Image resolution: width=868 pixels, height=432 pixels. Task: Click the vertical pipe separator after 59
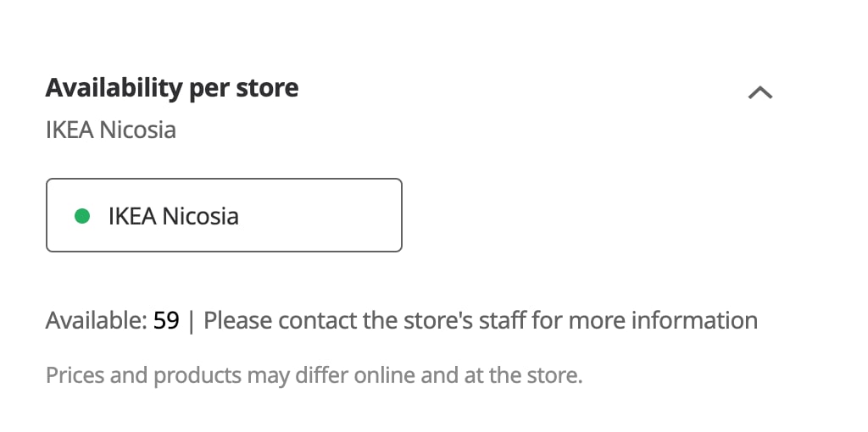(x=192, y=321)
